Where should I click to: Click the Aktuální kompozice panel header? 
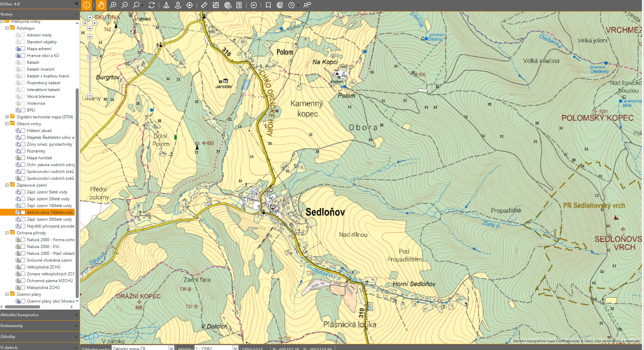click(39, 315)
